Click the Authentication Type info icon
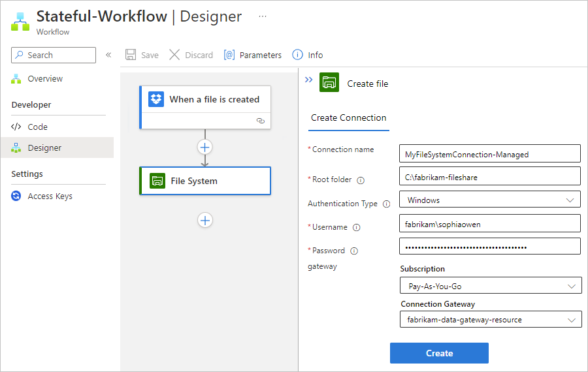588x372 pixels. [386, 204]
